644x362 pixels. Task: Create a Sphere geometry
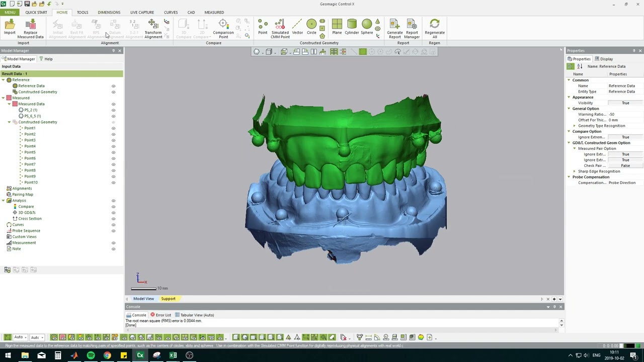367,28
